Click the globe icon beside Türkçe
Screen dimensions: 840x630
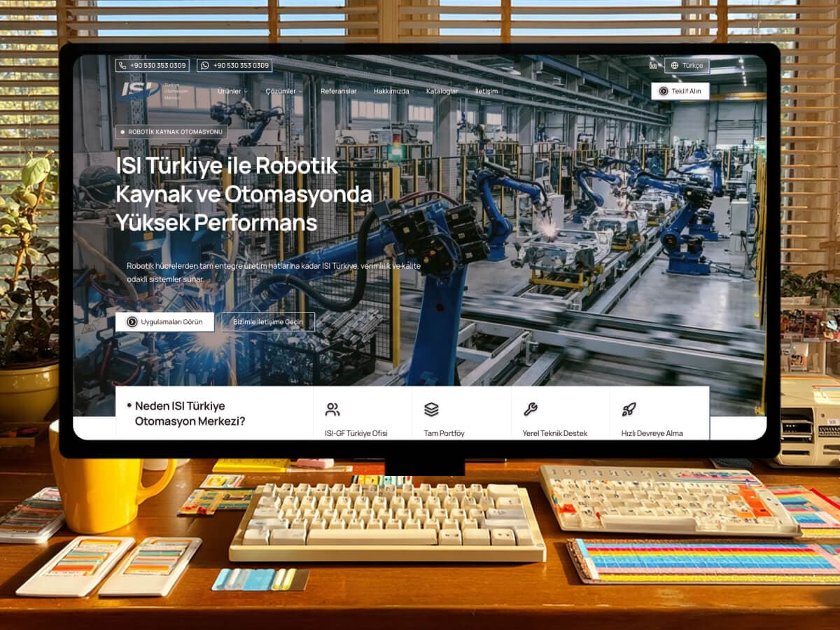coord(675,66)
